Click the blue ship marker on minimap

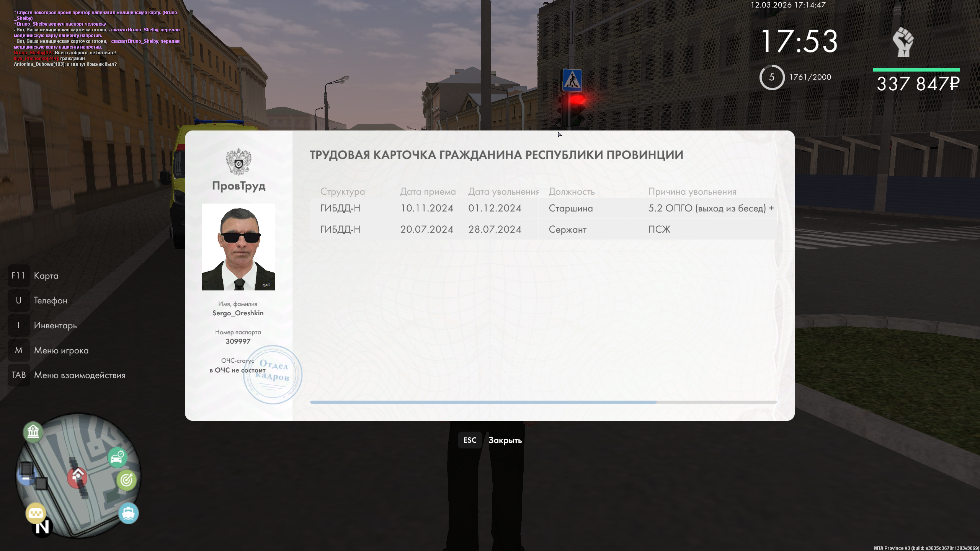[x=128, y=513]
